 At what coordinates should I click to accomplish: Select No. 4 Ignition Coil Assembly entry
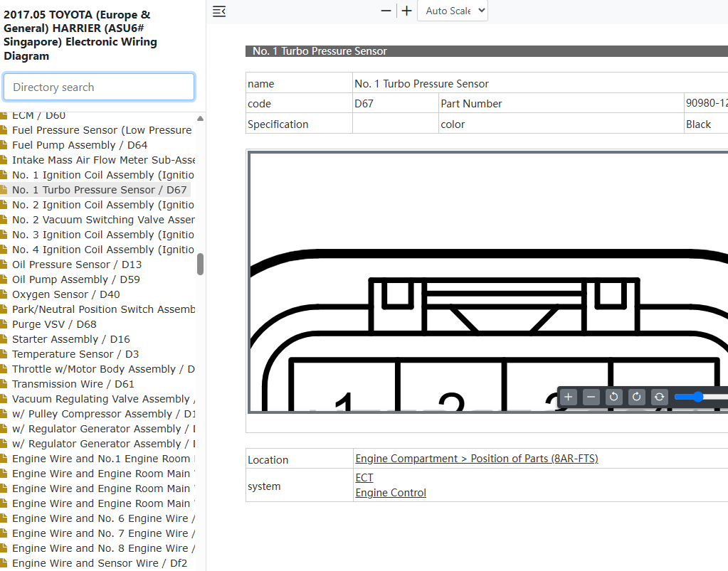coord(103,250)
